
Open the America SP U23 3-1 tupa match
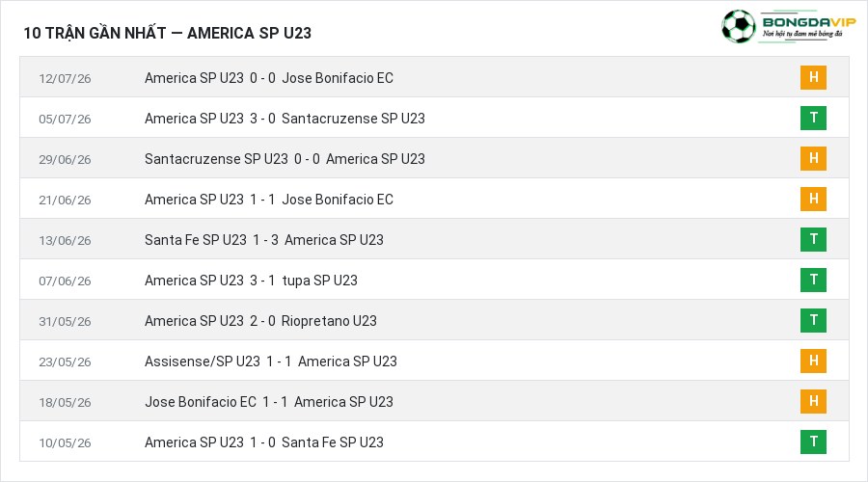(434, 280)
